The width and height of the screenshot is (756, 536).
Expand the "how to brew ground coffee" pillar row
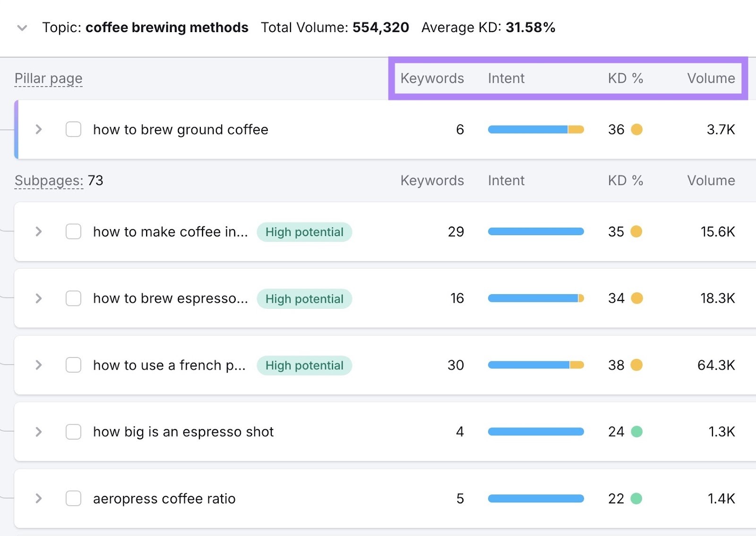point(38,129)
